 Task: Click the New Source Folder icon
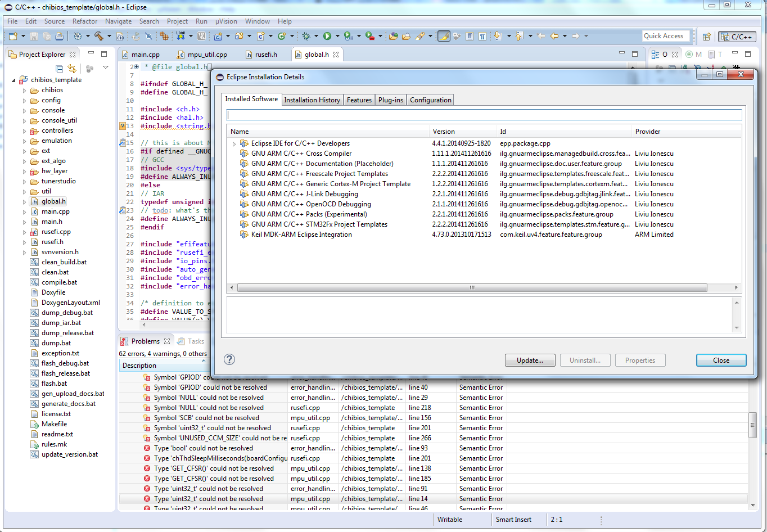click(239, 36)
